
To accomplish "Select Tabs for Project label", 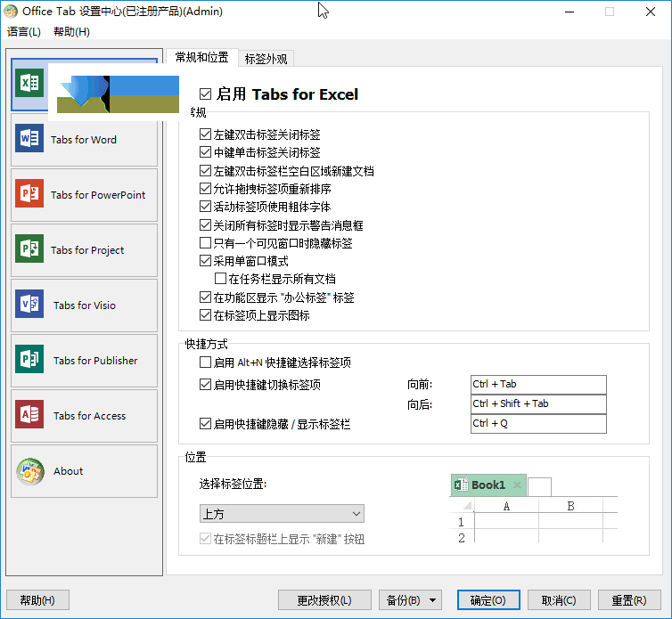I will [x=87, y=250].
